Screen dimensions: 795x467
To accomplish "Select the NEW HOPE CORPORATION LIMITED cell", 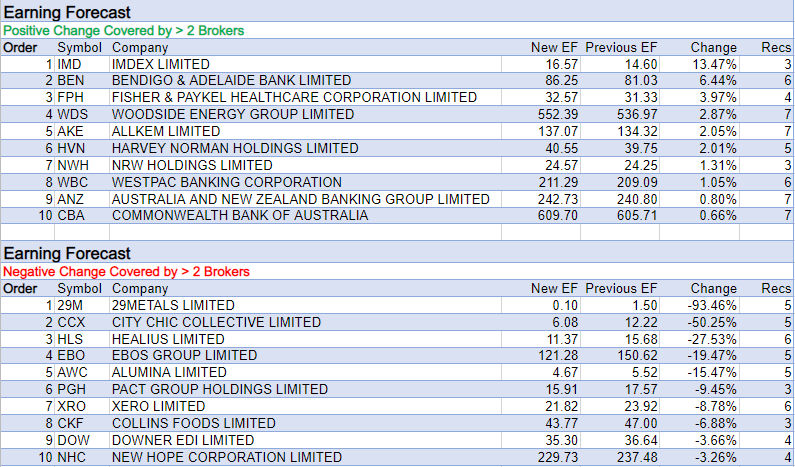I will click(x=226, y=458).
